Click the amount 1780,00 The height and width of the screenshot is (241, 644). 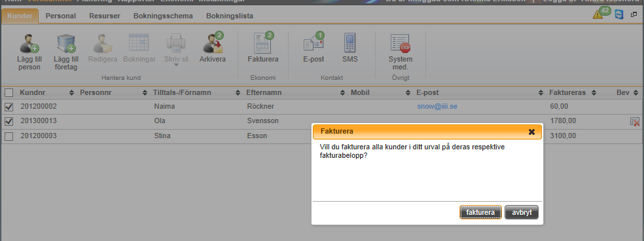click(x=563, y=121)
